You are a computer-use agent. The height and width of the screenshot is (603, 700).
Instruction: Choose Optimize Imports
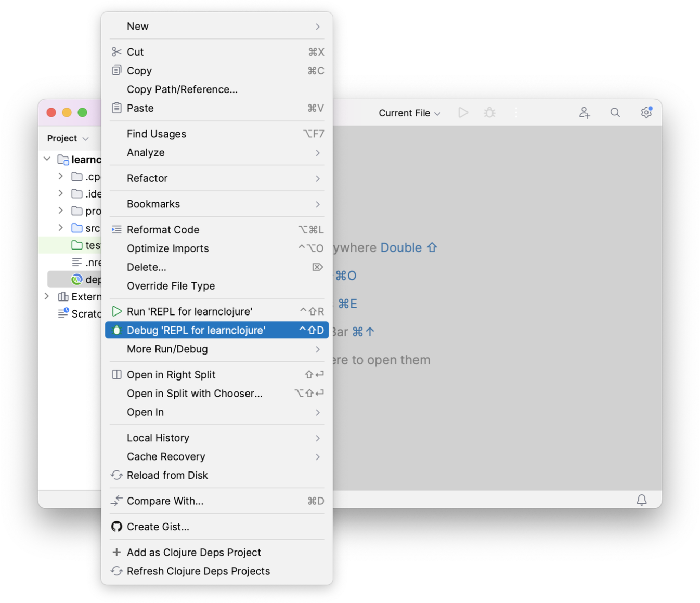click(217, 248)
